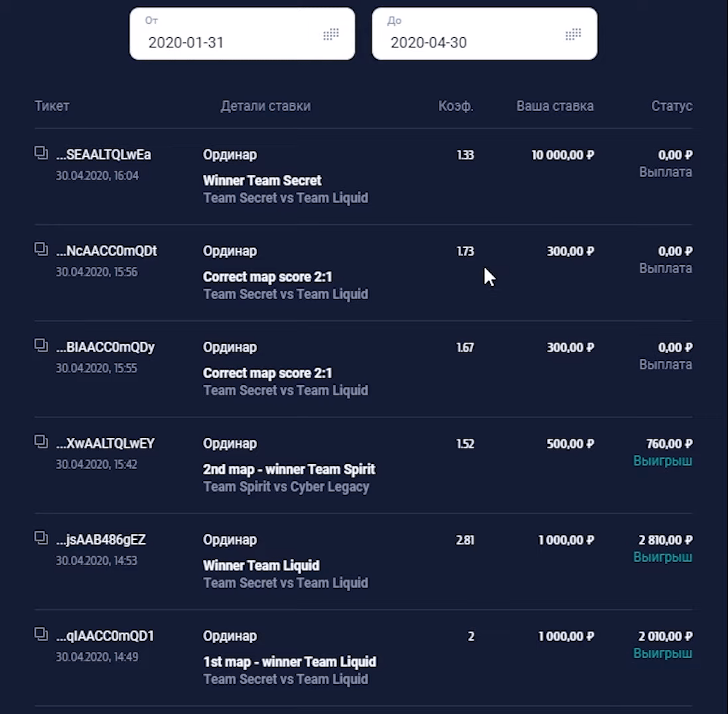The height and width of the screenshot is (714, 728).
Task: Select the Статус column header
Action: [672, 106]
